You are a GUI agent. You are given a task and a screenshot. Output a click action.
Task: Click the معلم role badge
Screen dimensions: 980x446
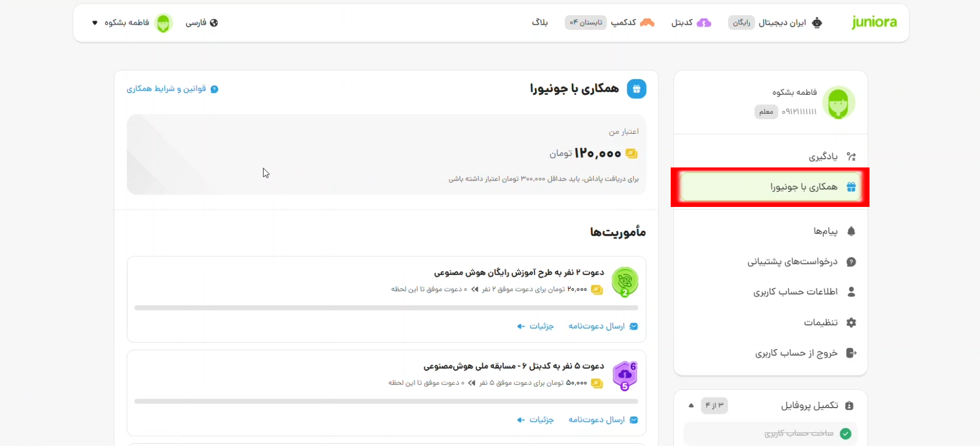(766, 112)
